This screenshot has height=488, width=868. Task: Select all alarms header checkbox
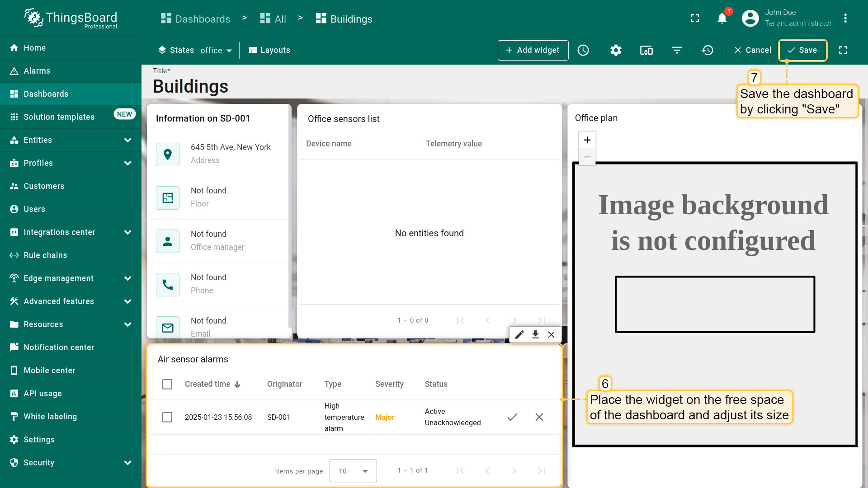pos(167,384)
